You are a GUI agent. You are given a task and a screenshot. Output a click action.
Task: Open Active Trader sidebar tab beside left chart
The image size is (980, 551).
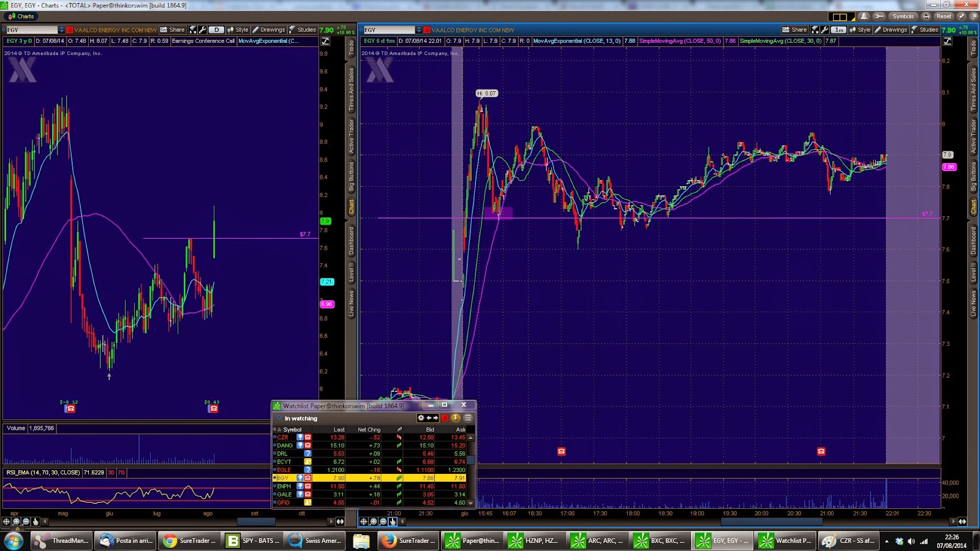(x=352, y=136)
